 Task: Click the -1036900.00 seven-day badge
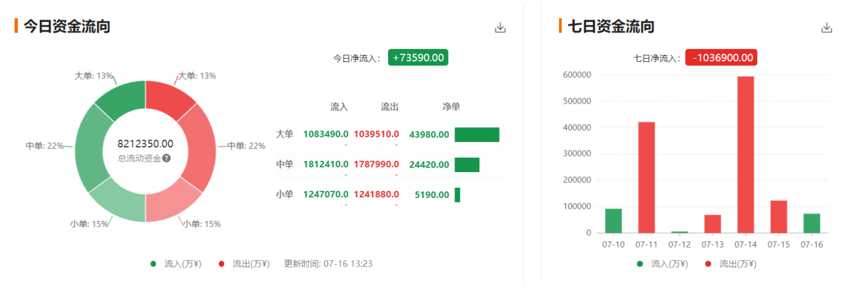pos(721,57)
